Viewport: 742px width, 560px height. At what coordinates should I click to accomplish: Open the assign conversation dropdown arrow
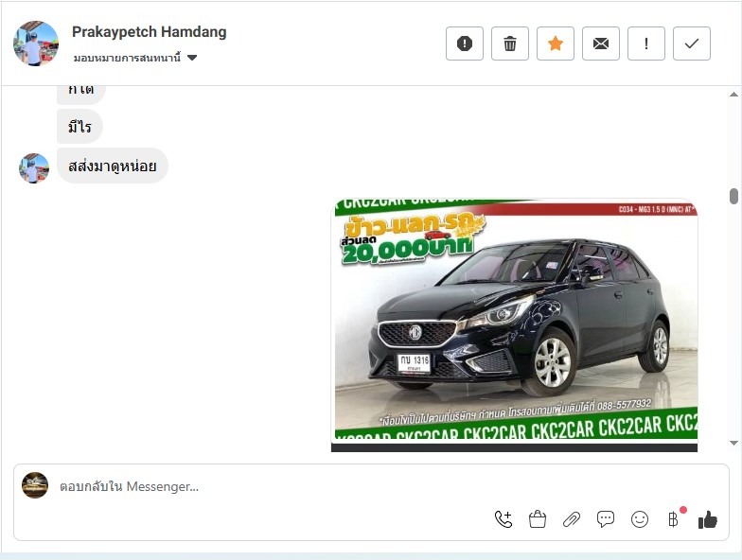coord(191,58)
